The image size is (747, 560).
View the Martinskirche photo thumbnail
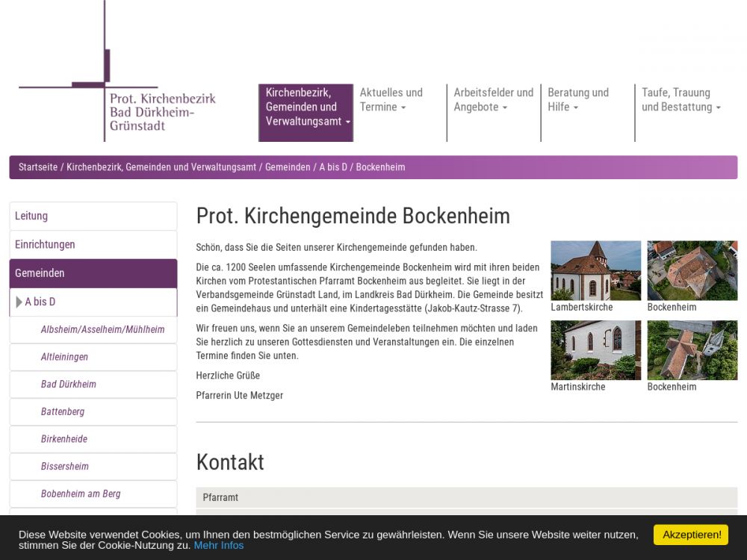[595, 350]
